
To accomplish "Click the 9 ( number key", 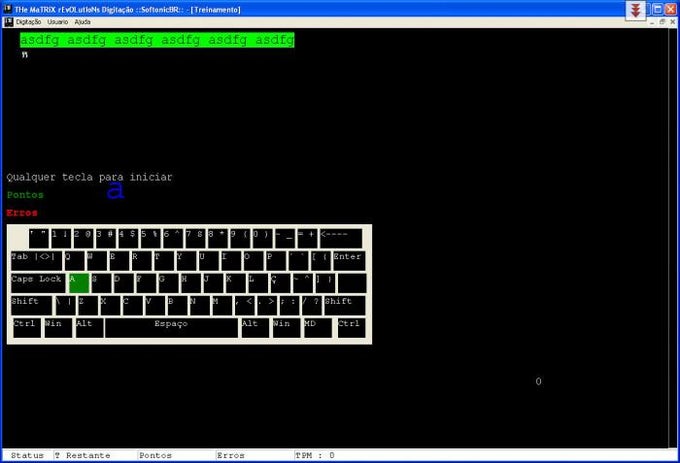I will 240,238.
